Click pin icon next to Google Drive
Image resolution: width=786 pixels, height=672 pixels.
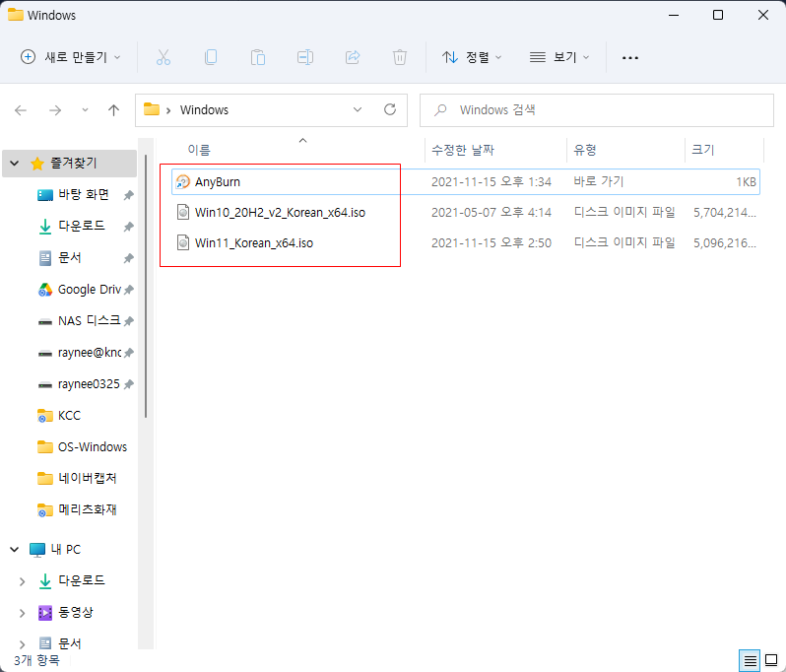click(x=129, y=290)
